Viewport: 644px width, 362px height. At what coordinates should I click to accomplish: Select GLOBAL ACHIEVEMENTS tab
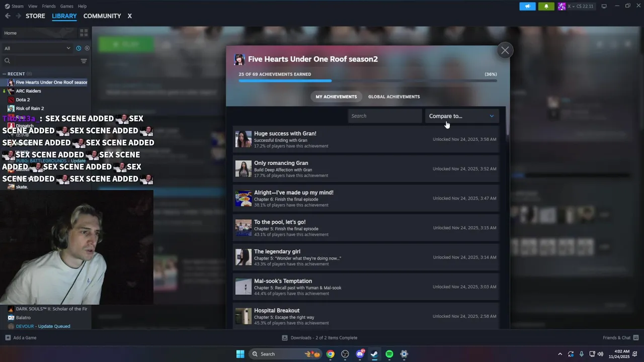point(394,97)
